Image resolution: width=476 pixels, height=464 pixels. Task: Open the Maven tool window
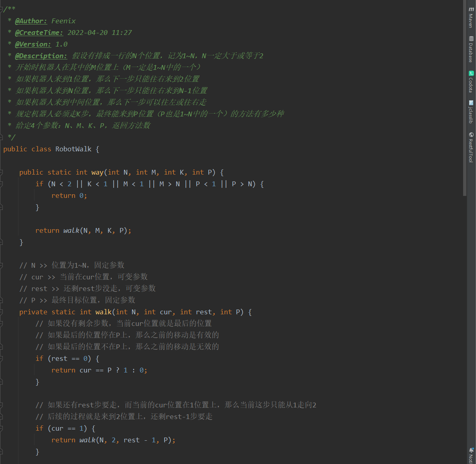471,17
